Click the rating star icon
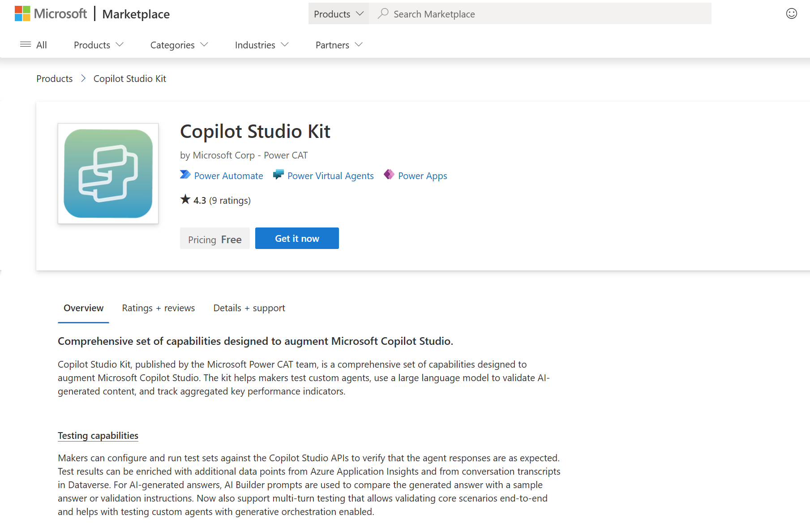This screenshot has width=810, height=532. 185,199
